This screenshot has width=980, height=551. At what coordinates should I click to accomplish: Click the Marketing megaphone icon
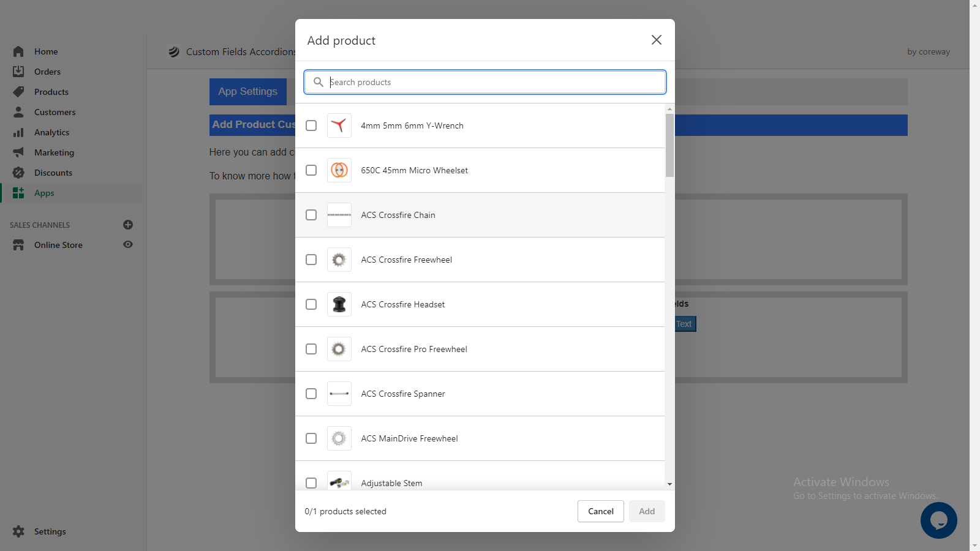point(18,152)
